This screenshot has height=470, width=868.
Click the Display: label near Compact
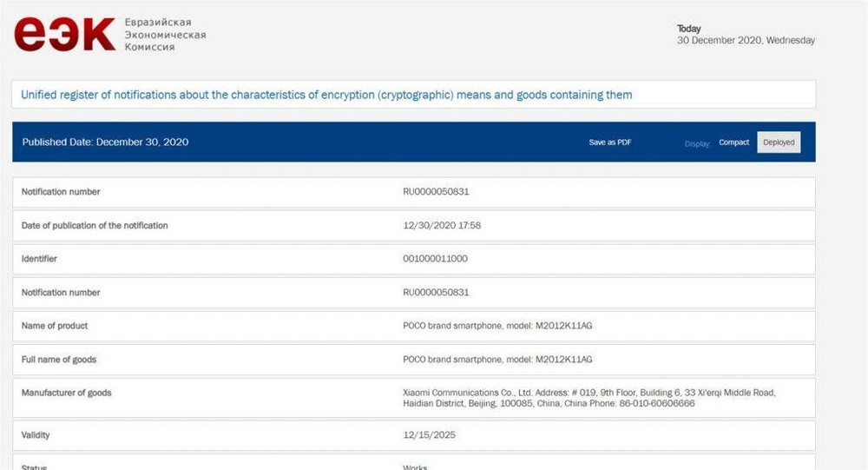697,143
